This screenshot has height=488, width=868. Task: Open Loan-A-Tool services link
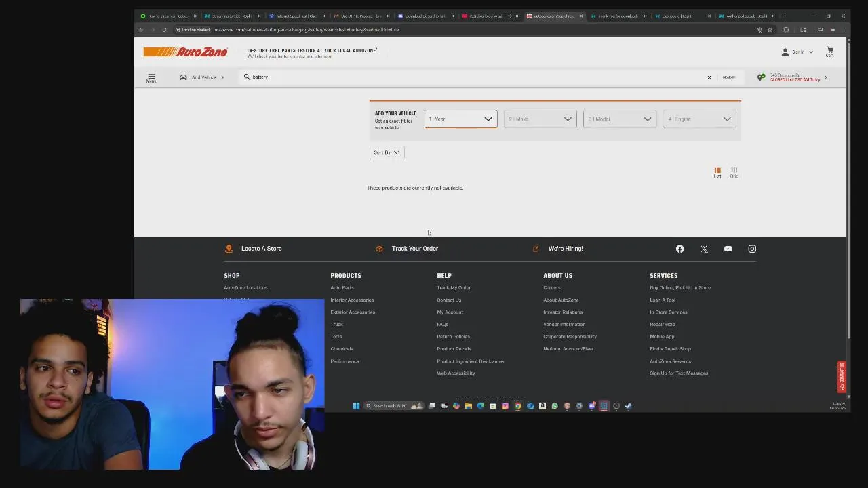coord(663,300)
